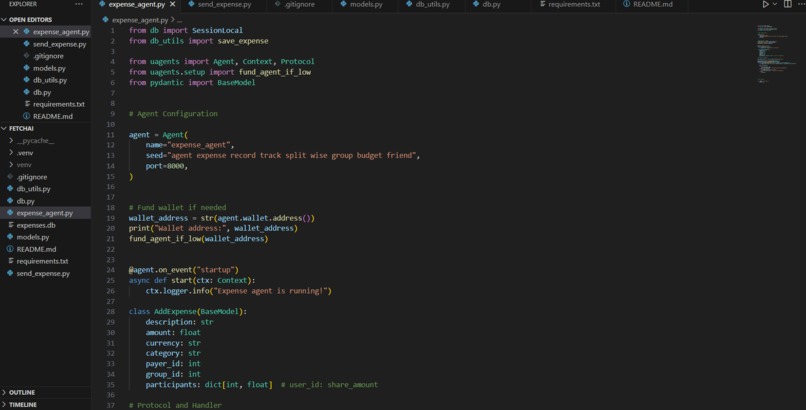
Task: Click 'from pydantic import BaseModel' line
Action: [192, 83]
